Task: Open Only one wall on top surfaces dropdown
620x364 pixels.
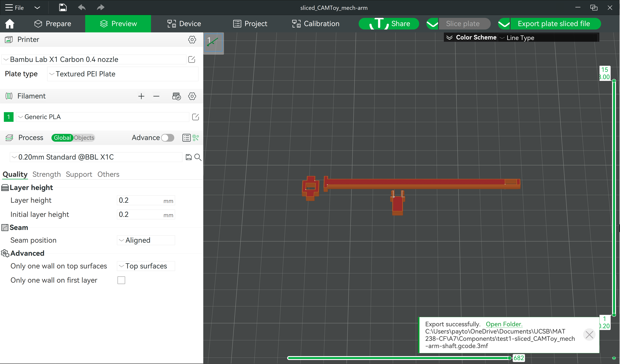Action: 146,266
